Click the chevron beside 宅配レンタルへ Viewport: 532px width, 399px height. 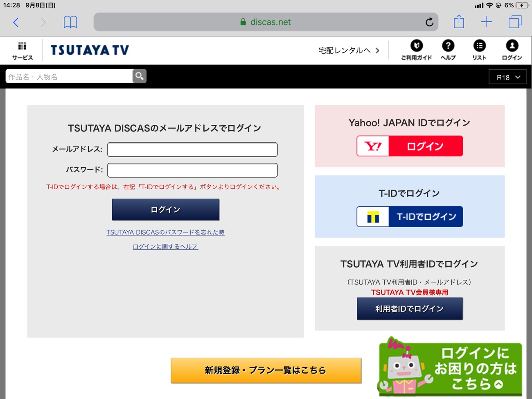(x=377, y=51)
